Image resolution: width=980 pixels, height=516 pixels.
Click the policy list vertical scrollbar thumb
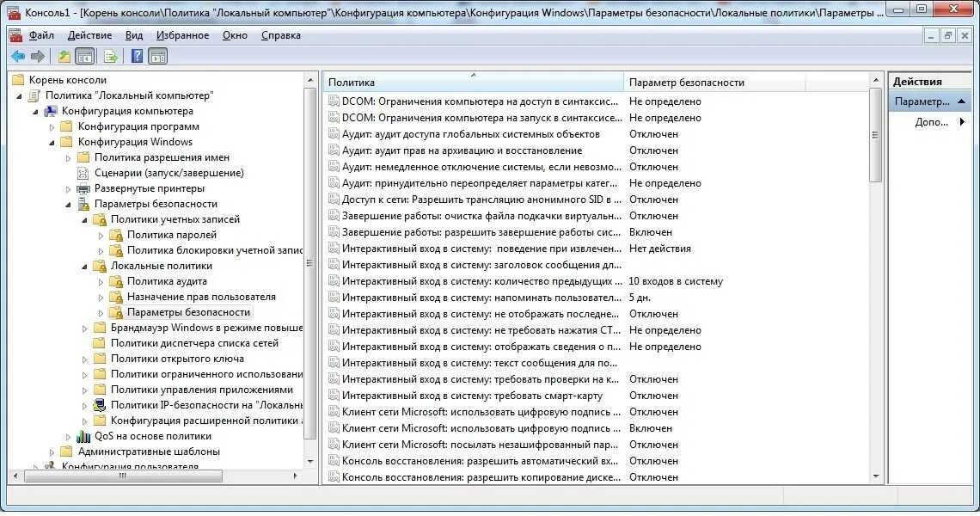[876, 134]
